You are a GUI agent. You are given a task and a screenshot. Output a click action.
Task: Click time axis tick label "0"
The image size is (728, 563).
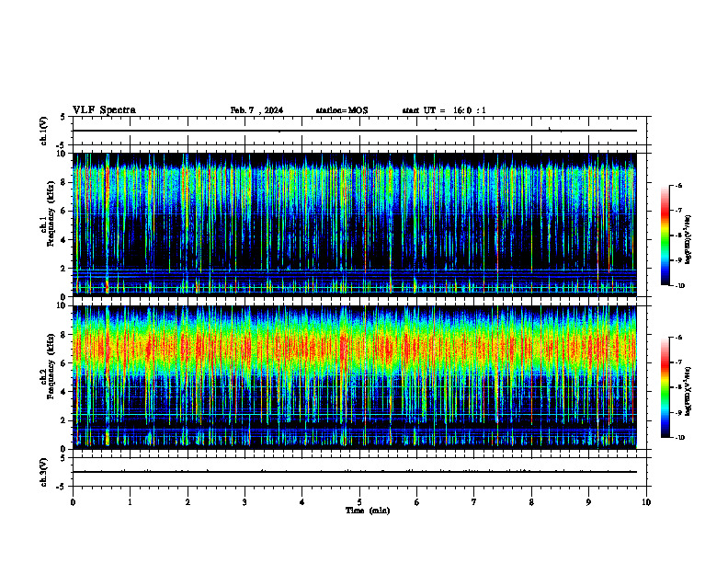pos(73,502)
